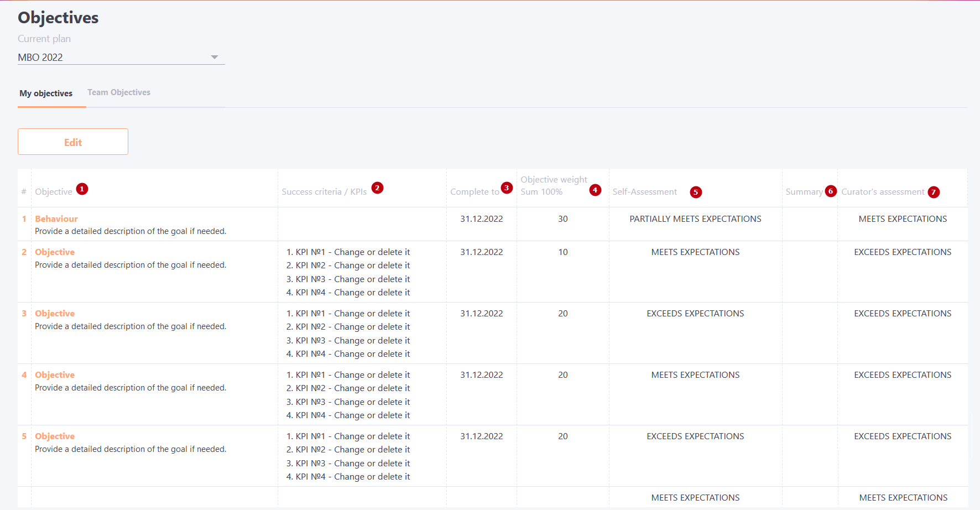This screenshot has width=980, height=510.
Task: Select curator's EXCEEDS EXPECTATIONS in row 2
Action: tap(903, 252)
